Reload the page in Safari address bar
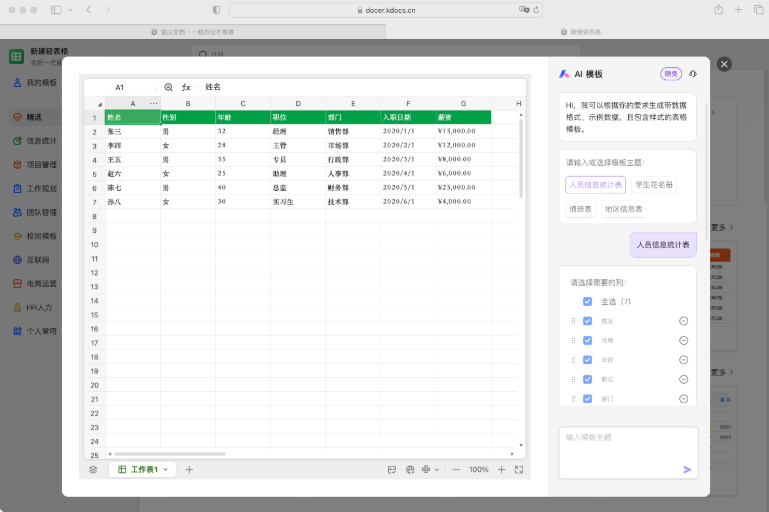This screenshot has height=512, width=769. [x=536, y=10]
